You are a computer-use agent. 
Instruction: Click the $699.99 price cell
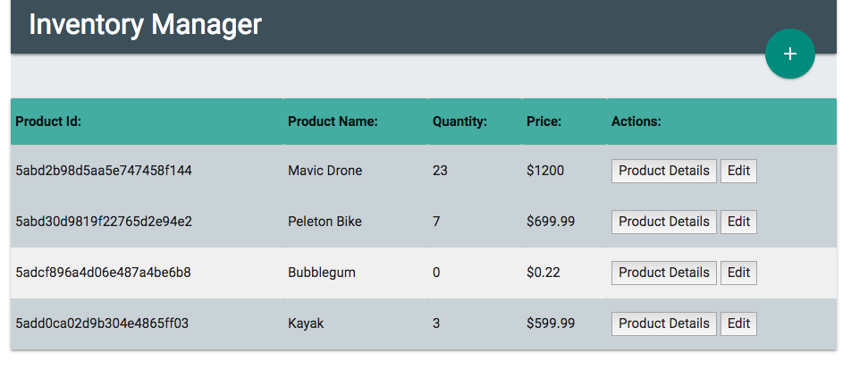pyautogui.click(x=551, y=222)
